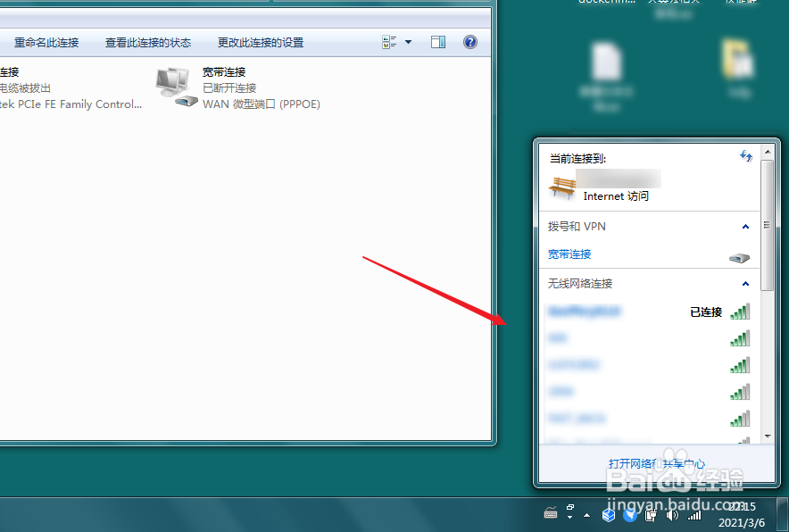The height and width of the screenshot is (532, 789).
Task: Click the 宽带连接 link in flyout
Action: click(x=569, y=254)
